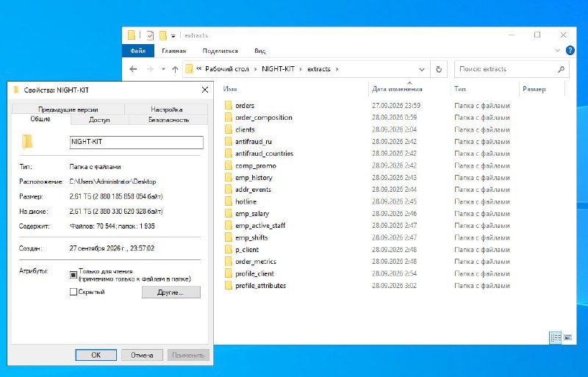Expand the ribbon with the chevron
This screenshot has height=377, width=588.
(558, 50)
